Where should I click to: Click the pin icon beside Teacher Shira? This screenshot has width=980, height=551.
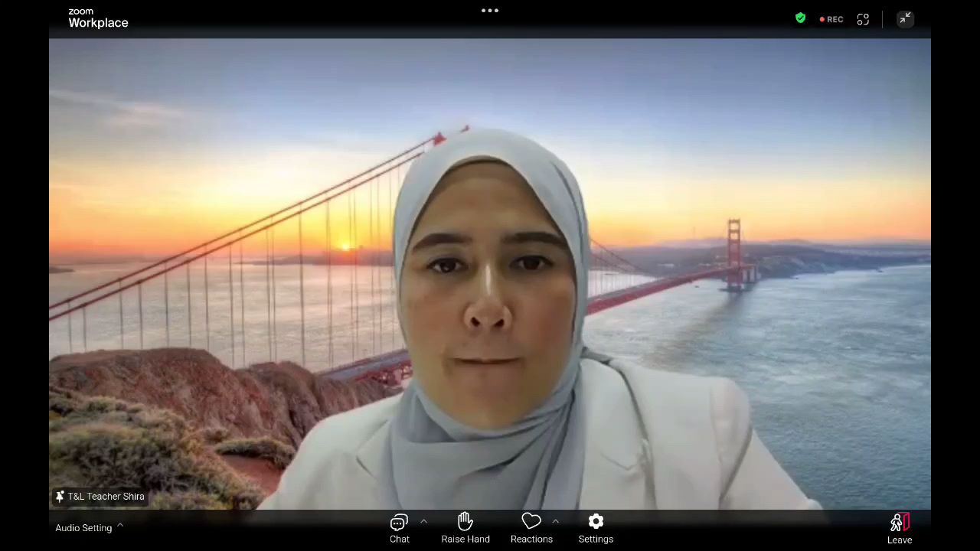(60, 497)
